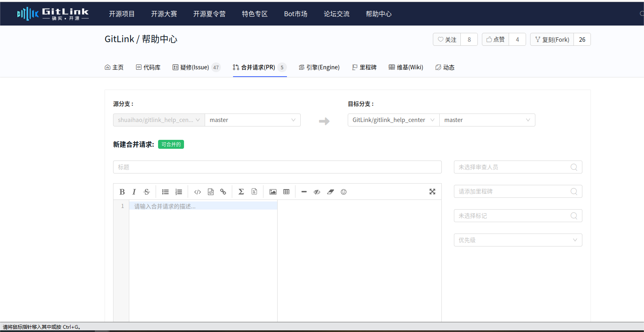Open the 疑修(Issue) tab
The height and width of the screenshot is (332, 644).
coord(196,67)
